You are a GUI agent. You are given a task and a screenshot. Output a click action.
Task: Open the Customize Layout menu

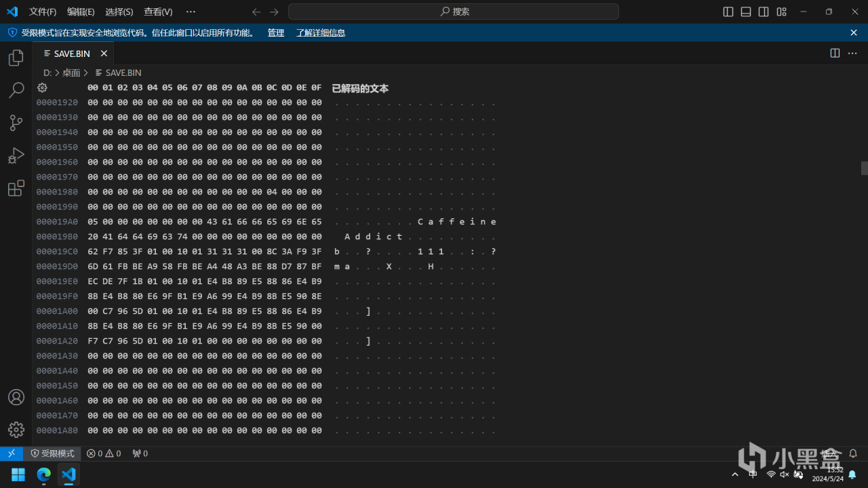781,12
